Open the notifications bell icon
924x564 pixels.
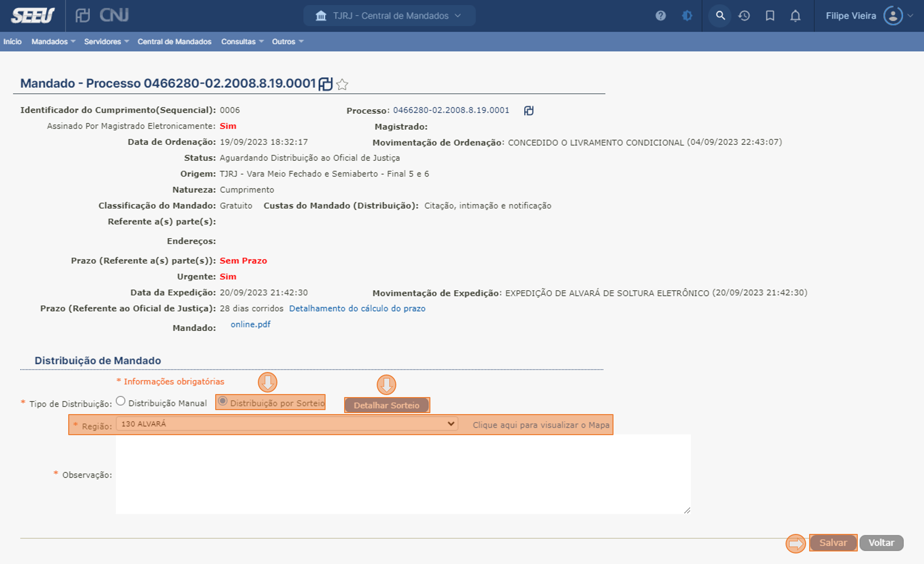796,16
